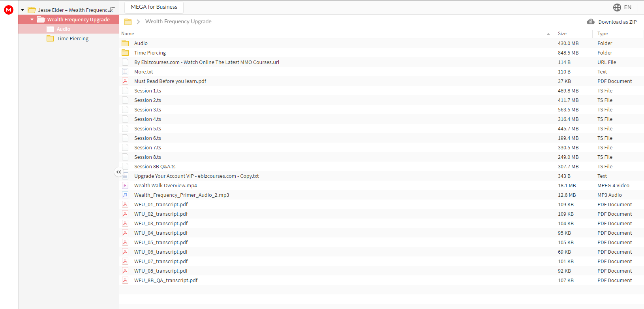Click the Audio folder icon in file list
The width and height of the screenshot is (644, 309).
click(125, 43)
